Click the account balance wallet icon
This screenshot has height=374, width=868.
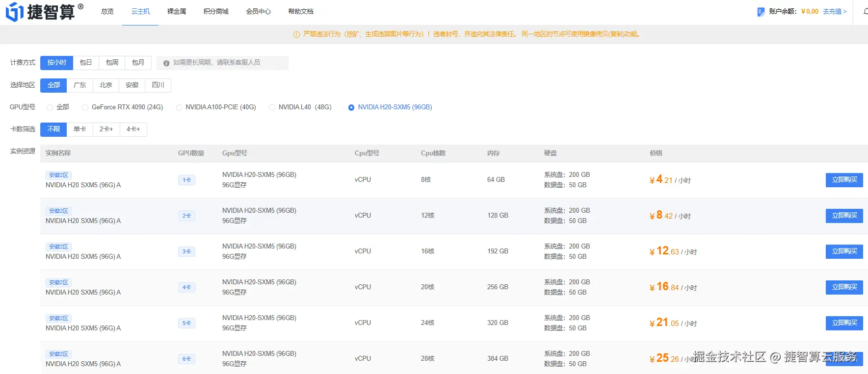coord(761,12)
